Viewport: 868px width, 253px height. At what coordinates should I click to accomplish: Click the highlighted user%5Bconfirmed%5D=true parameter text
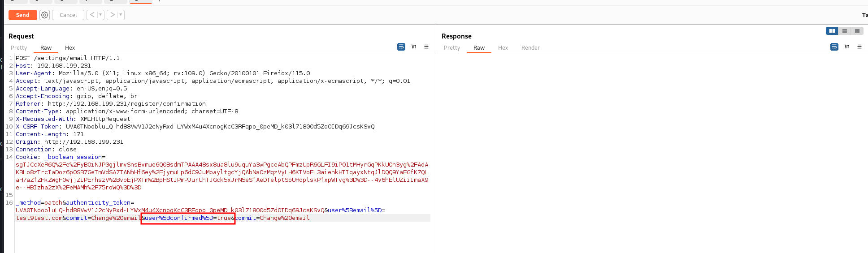[x=188, y=218]
